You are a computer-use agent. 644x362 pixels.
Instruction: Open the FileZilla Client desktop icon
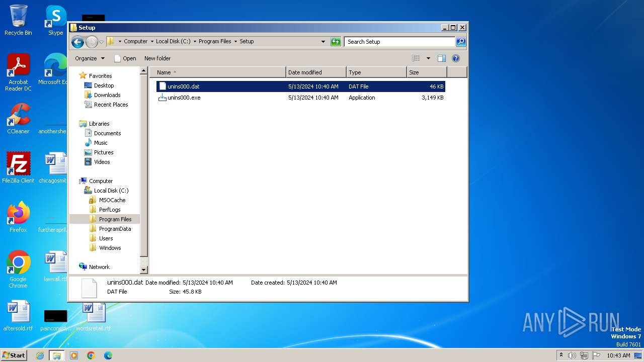18,168
